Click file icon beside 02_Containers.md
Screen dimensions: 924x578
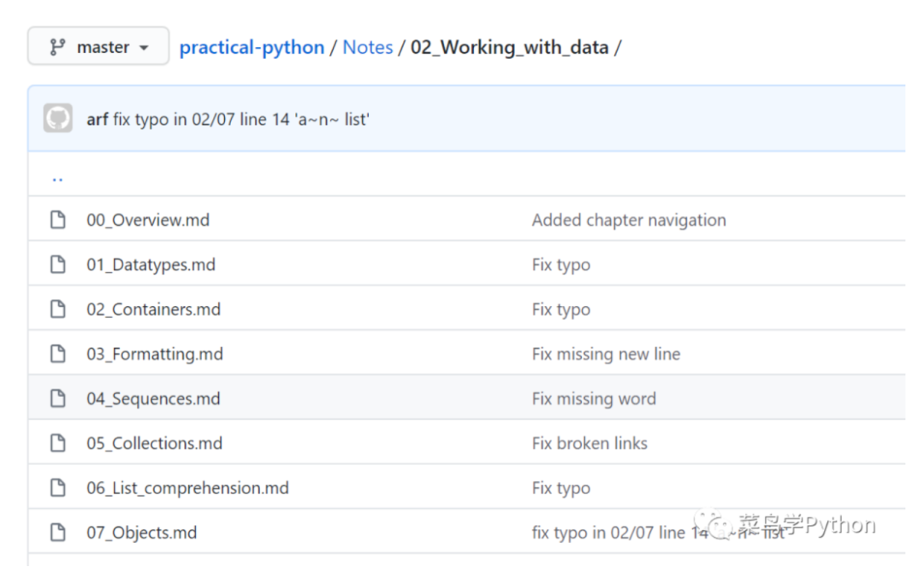pyautogui.click(x=58, y=310)
